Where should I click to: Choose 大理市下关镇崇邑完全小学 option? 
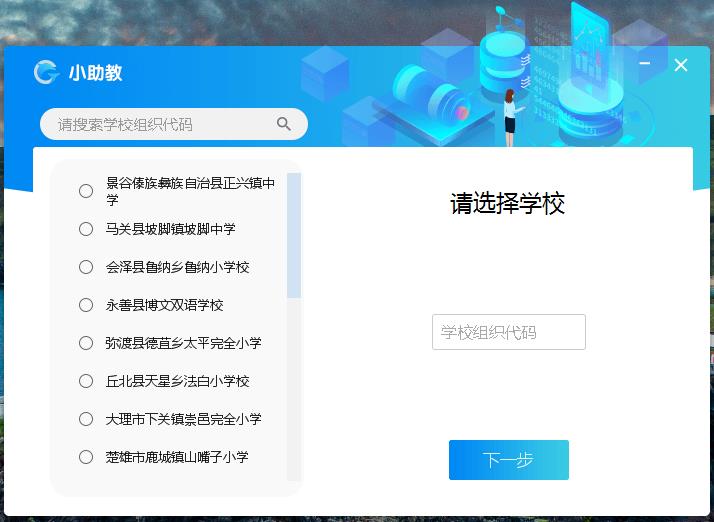[86, 419]
